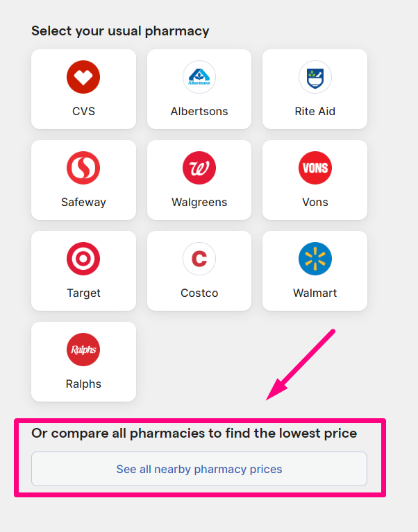Screen dimensions: 418x532
Task: Select the Target text label
Action: point(83,293)
